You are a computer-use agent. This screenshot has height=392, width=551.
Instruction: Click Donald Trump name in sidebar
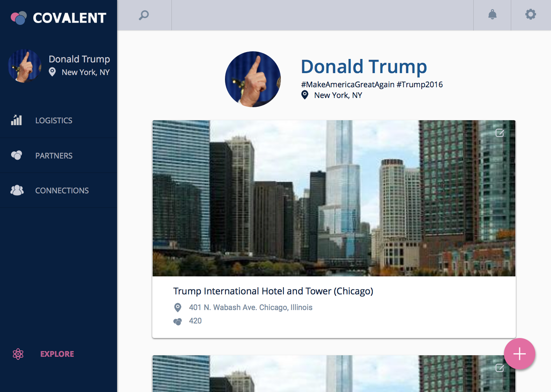click(79, 59)
